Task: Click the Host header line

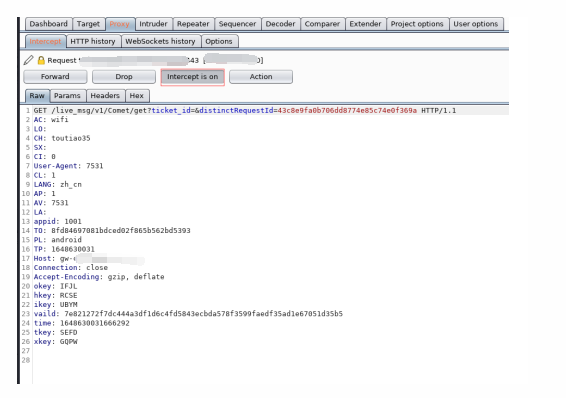Action: tap(89, 258)
